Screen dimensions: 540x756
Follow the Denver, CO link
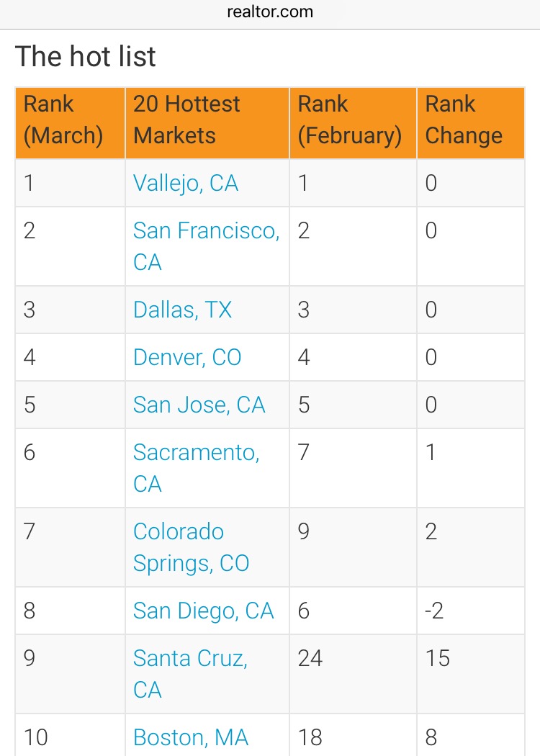coord(187,357)
